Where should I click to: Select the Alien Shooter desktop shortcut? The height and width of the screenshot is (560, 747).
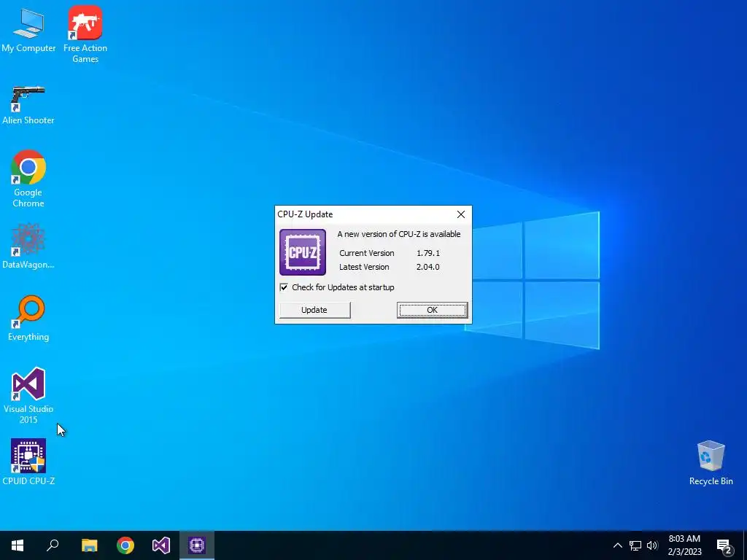click(28, 104)
